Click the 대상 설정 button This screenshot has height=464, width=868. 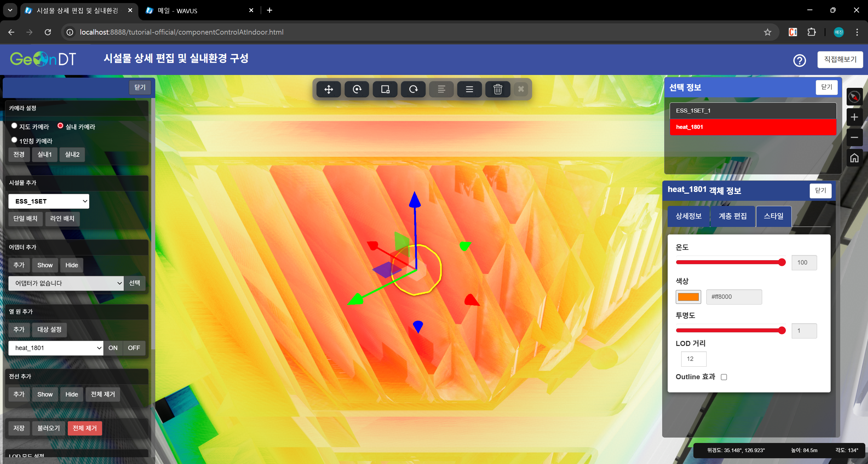[50, 330]
